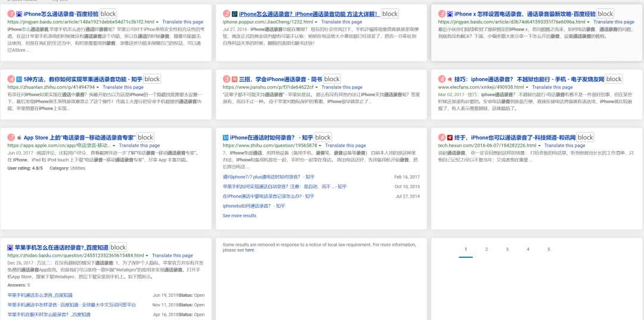Screen dimensions: 644x320
Task: Block the iPhone x Baidu Jingyan result
Action: pos(605,14)
